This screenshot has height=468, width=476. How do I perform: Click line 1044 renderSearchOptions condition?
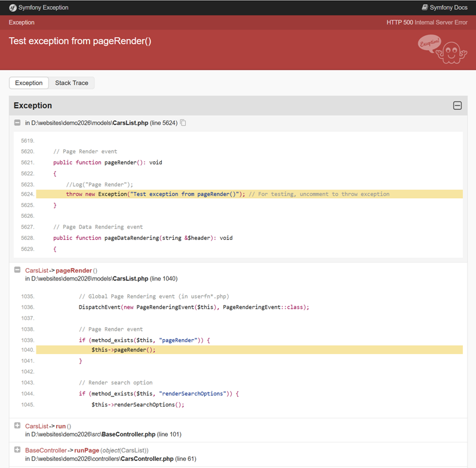point(159,393)
